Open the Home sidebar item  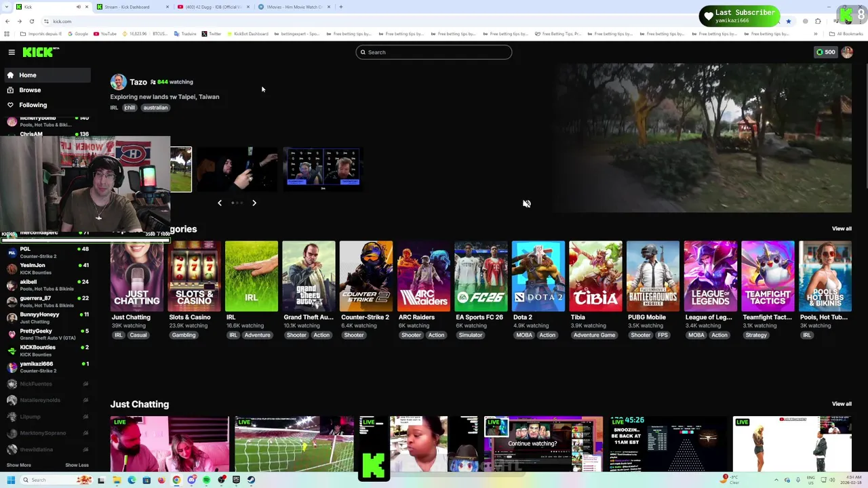coord(46,75)
